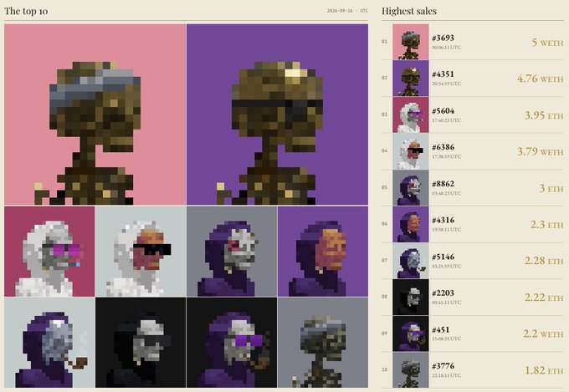Screen dimensions: 569x392
Task: Open the #3776 token label
Action: (443, 366)
